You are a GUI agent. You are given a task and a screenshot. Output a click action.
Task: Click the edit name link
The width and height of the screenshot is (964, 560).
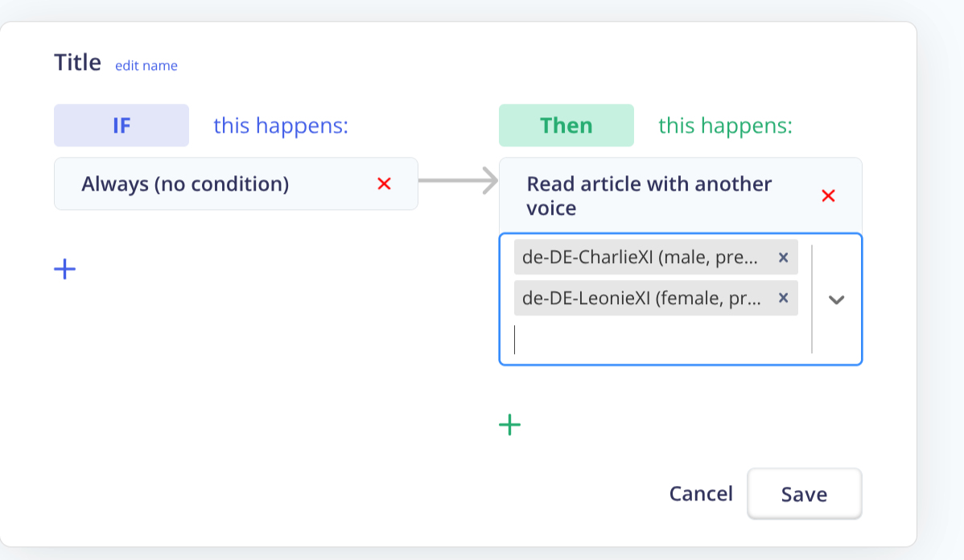coord(146,66)
